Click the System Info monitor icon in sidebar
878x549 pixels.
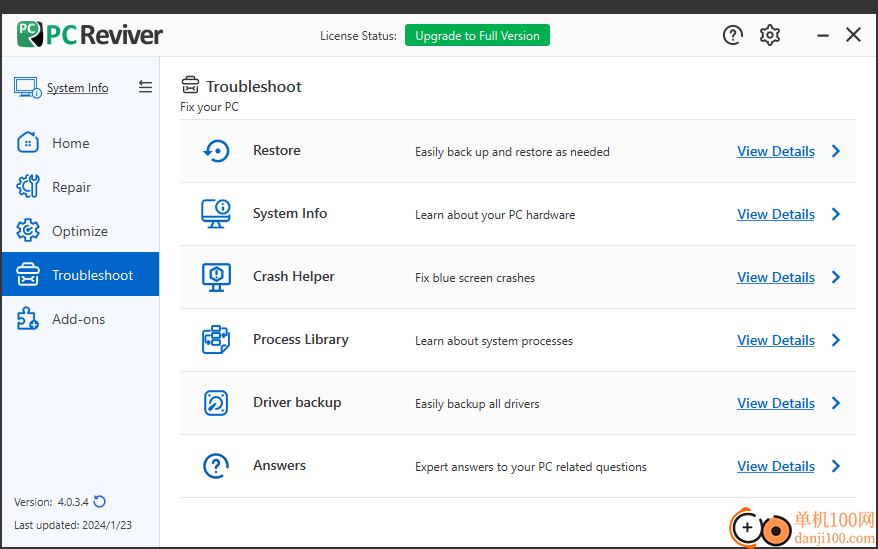click(x=27, y=88)
